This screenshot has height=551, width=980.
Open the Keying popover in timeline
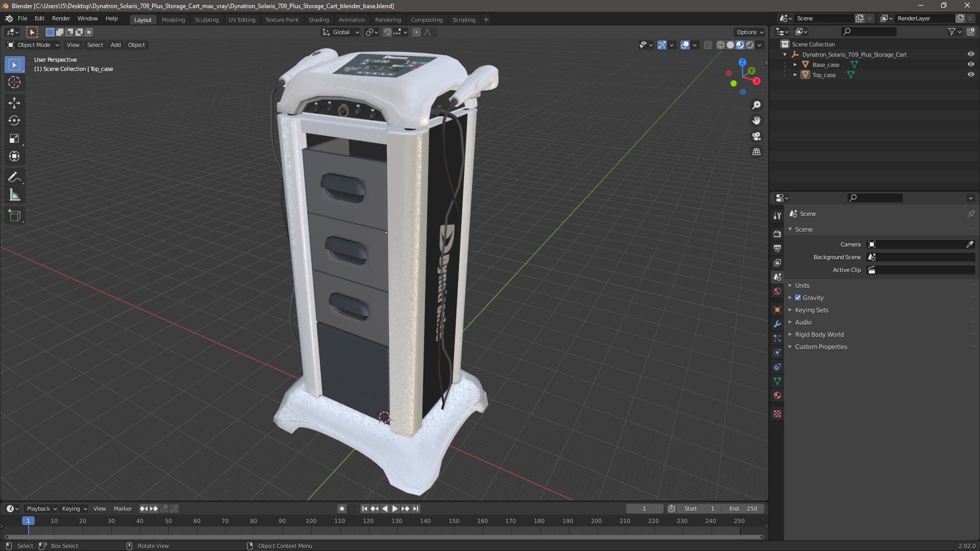pos(74,509)
